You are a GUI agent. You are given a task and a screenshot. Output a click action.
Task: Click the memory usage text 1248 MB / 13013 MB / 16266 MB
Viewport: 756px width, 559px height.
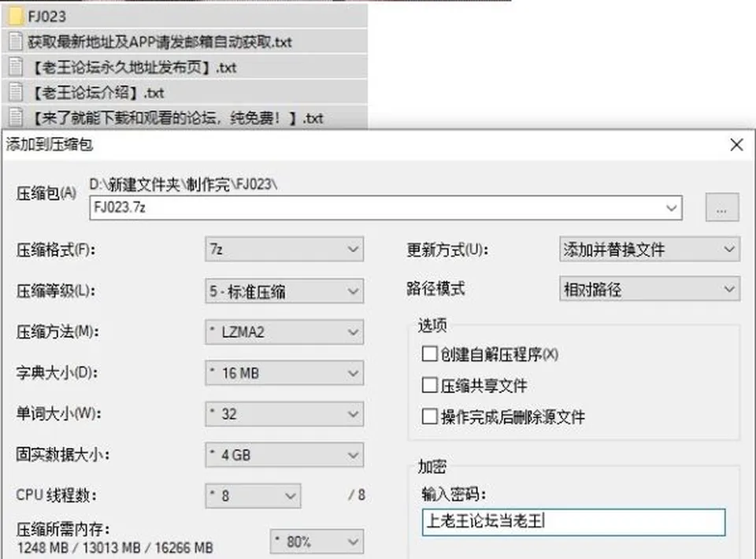pos(115,548)
